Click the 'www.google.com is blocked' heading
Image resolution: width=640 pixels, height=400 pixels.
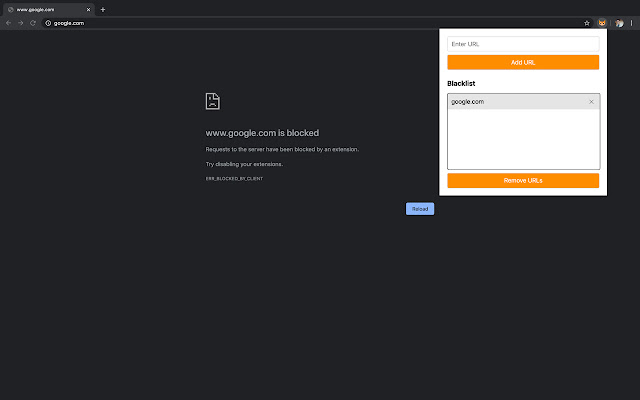(262, 133)
